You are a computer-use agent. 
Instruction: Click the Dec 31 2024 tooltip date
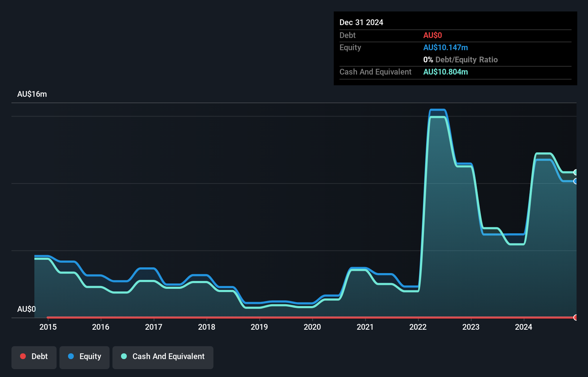tap(361, 23)
